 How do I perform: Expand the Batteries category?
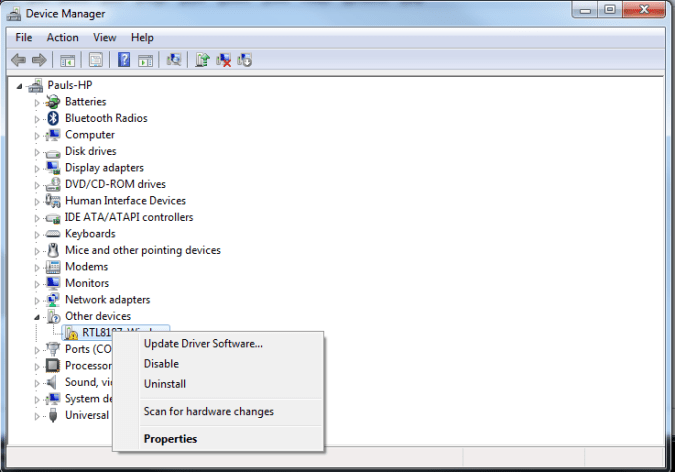[x=38, y=102]
